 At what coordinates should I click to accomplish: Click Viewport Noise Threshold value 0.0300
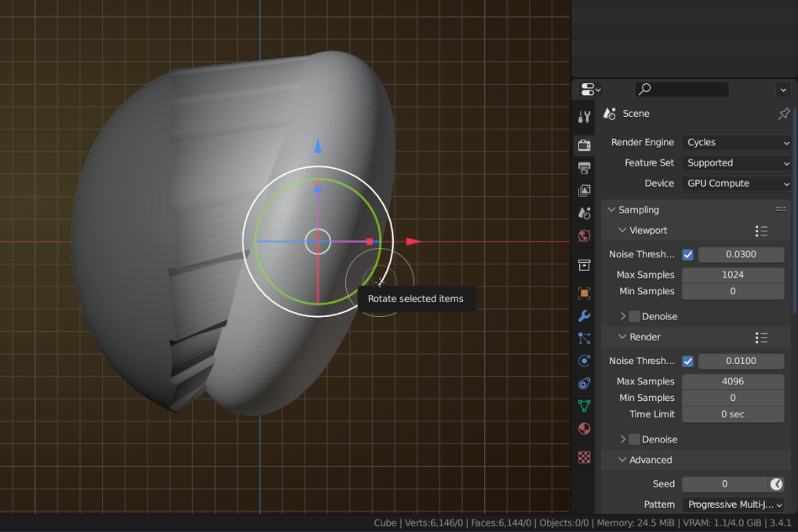tap(741, 254)
